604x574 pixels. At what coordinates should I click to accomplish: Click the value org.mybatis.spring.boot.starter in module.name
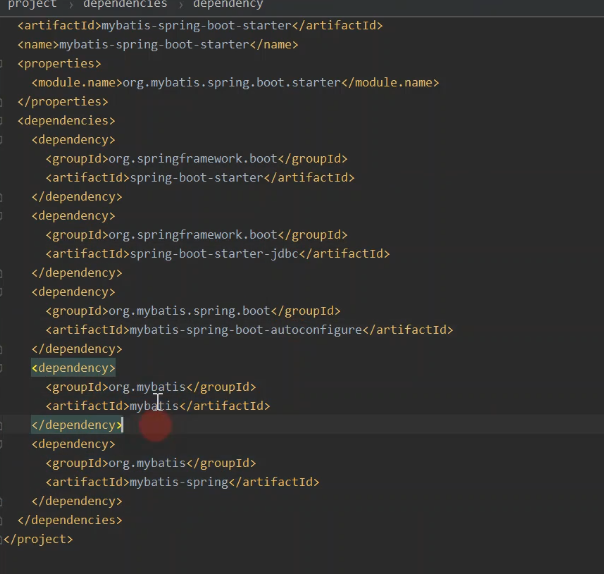(x=232, y=83)
